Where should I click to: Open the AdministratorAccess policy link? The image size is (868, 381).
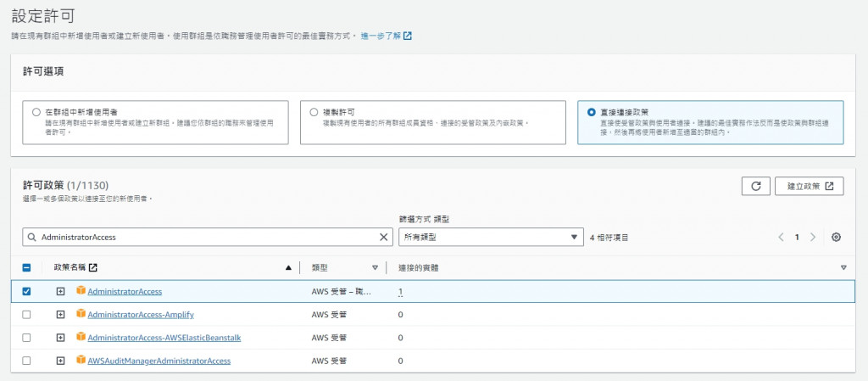125,291
